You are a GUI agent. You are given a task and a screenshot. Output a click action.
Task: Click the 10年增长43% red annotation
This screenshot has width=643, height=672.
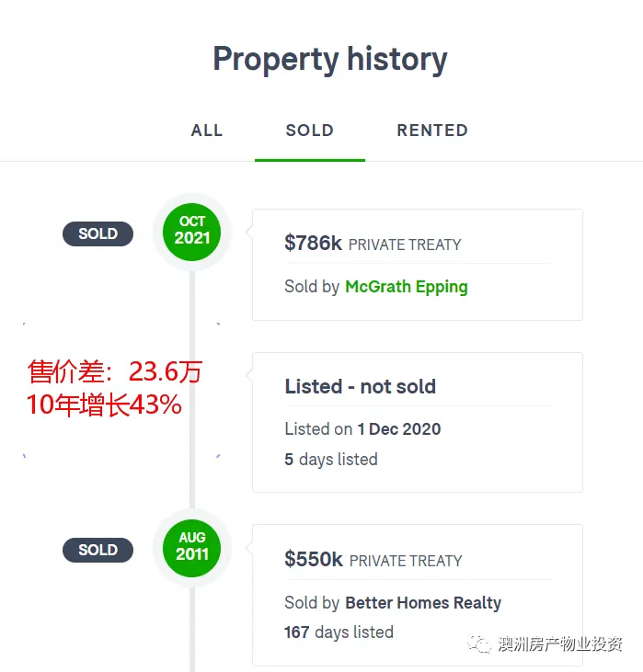(x=104, y=404)
